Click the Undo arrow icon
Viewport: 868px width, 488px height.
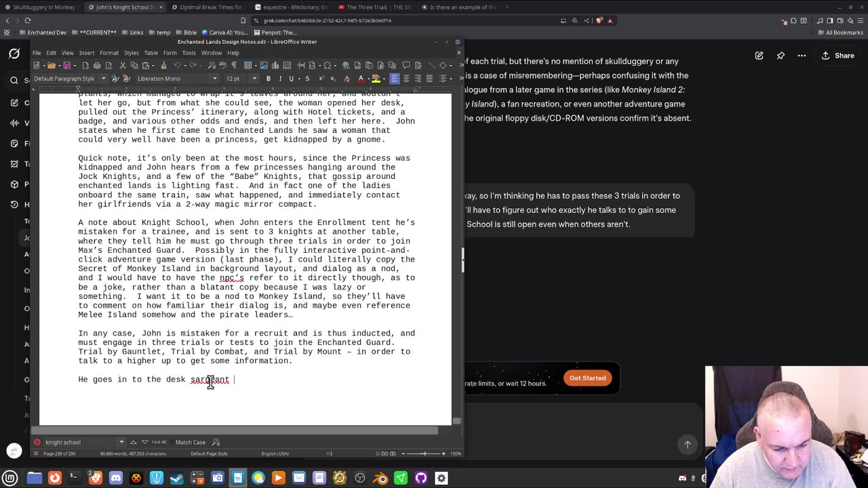point(177,65)
